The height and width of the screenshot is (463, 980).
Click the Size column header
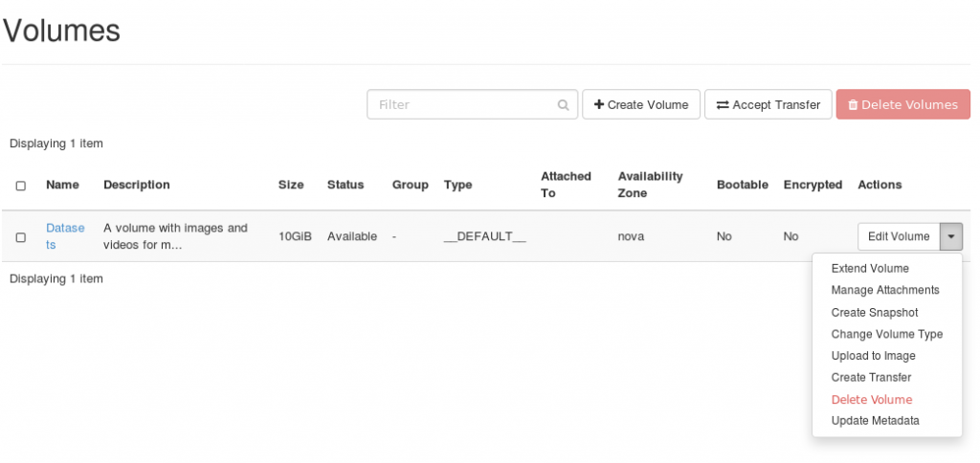tap(290, 186)
